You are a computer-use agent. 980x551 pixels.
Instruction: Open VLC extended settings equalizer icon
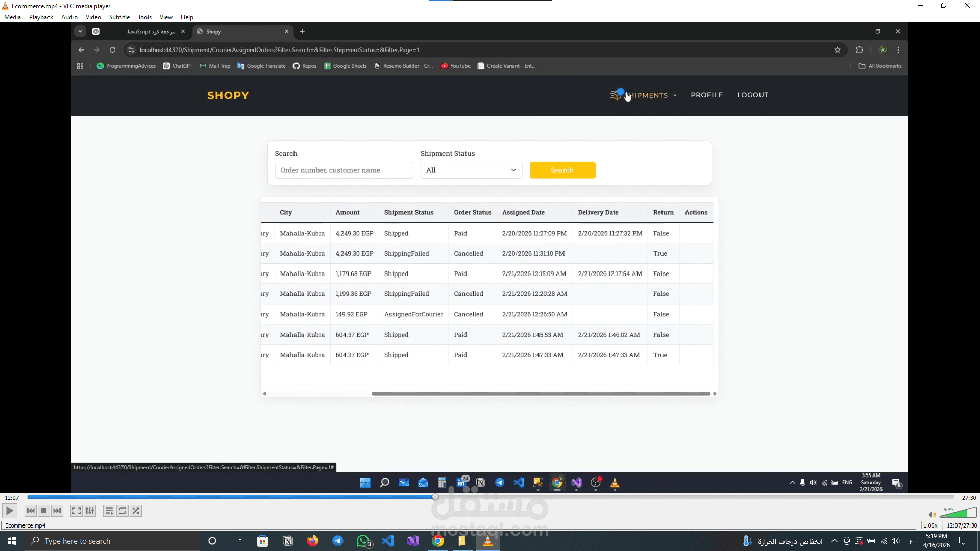[x=90, y=511]
